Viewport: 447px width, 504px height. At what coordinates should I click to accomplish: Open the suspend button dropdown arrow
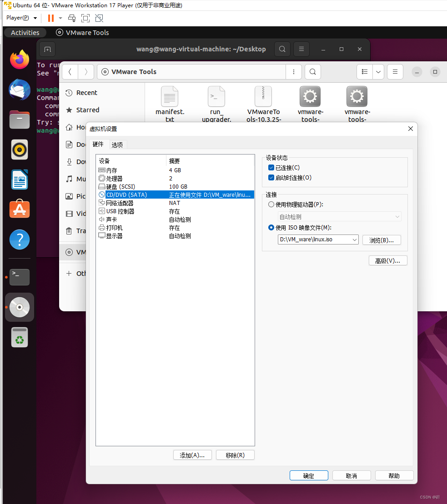point(60,18)
